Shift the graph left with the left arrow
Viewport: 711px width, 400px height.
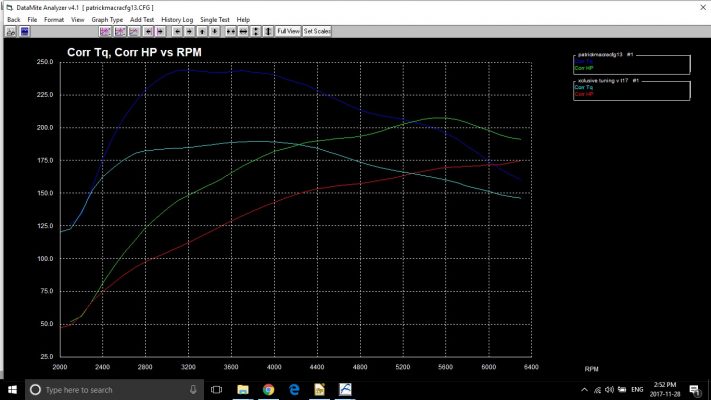(177, 31)
